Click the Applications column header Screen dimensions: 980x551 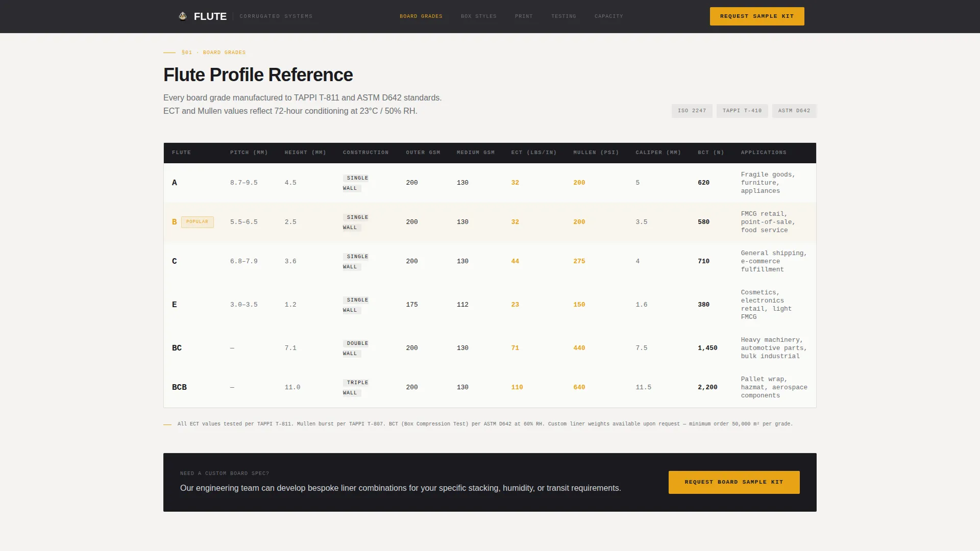[x=764, y=153]
